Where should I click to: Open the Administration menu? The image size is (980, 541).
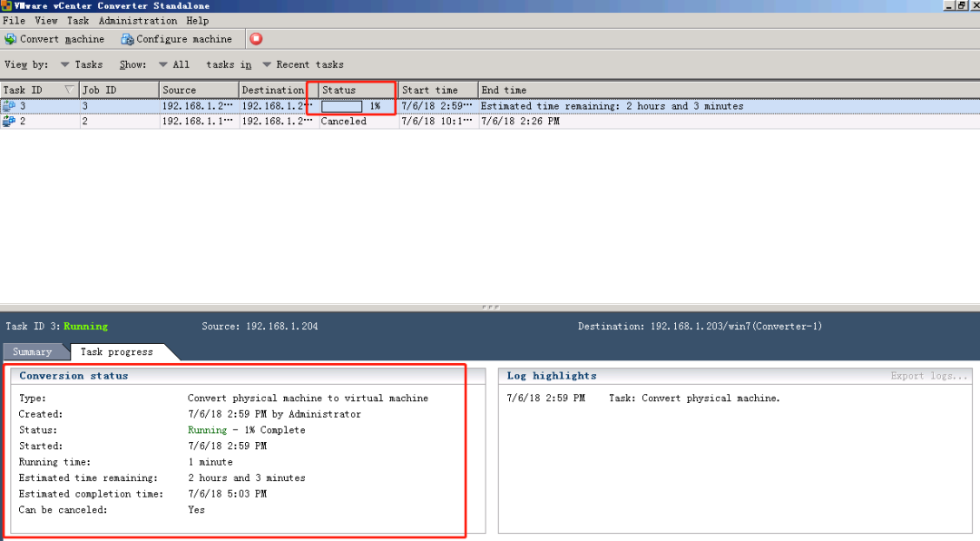tap(138, 21)
